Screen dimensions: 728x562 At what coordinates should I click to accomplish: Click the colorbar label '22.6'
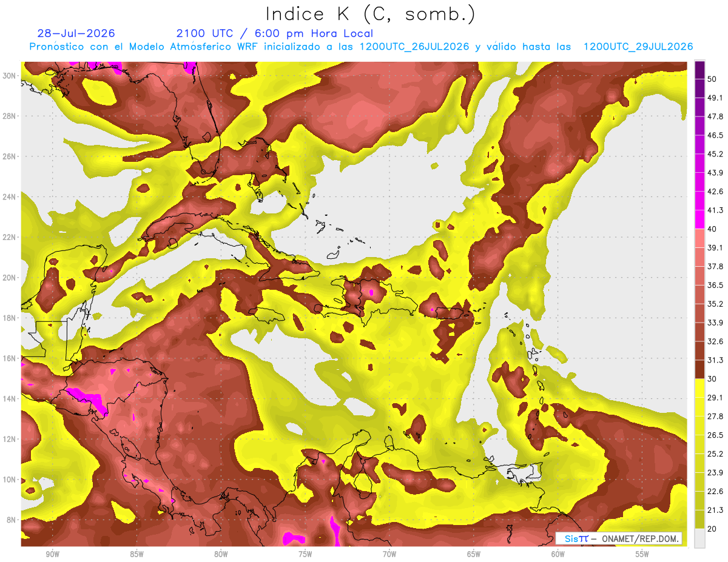(715, 492)
